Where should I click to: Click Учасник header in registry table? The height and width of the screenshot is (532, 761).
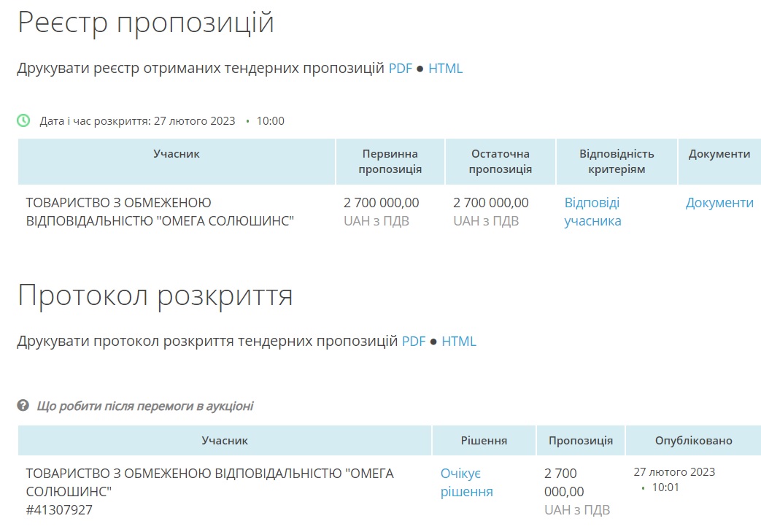177,161
